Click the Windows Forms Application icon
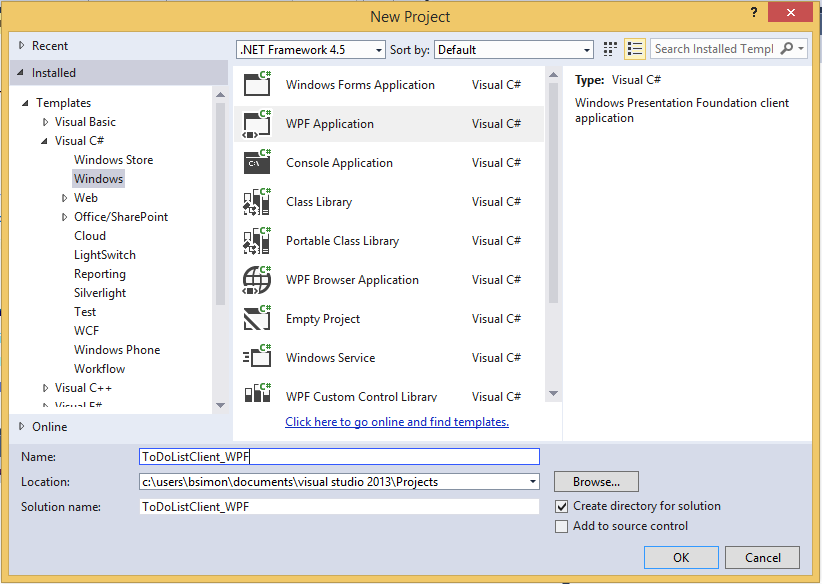The width and height of the screenshot is (822, 584). (257, 84)
